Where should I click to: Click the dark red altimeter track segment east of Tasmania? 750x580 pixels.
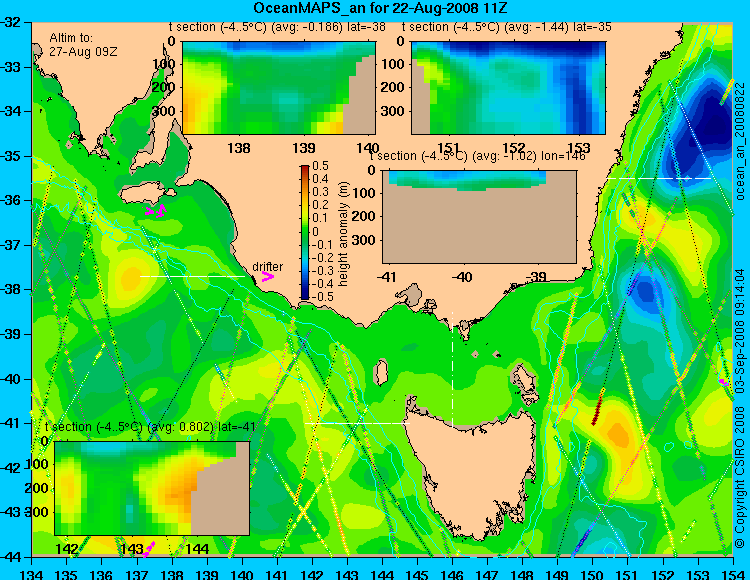pos(598,407)
